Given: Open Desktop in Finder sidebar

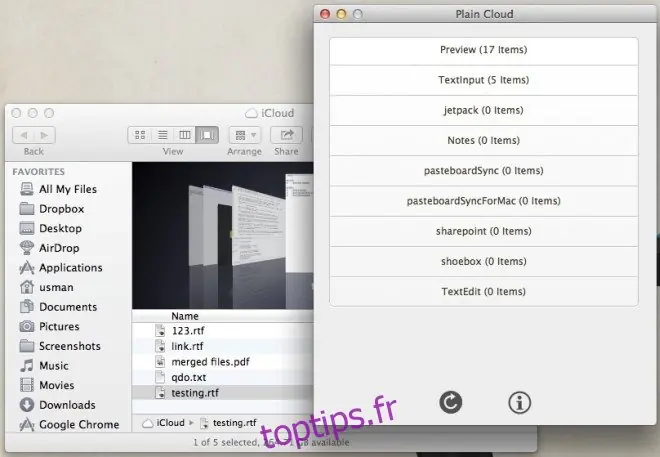Looking at the screenshot, I should (51, 228).
